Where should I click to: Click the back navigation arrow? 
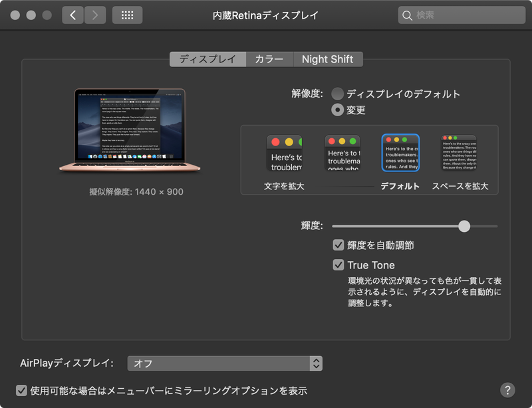[72, 15]
